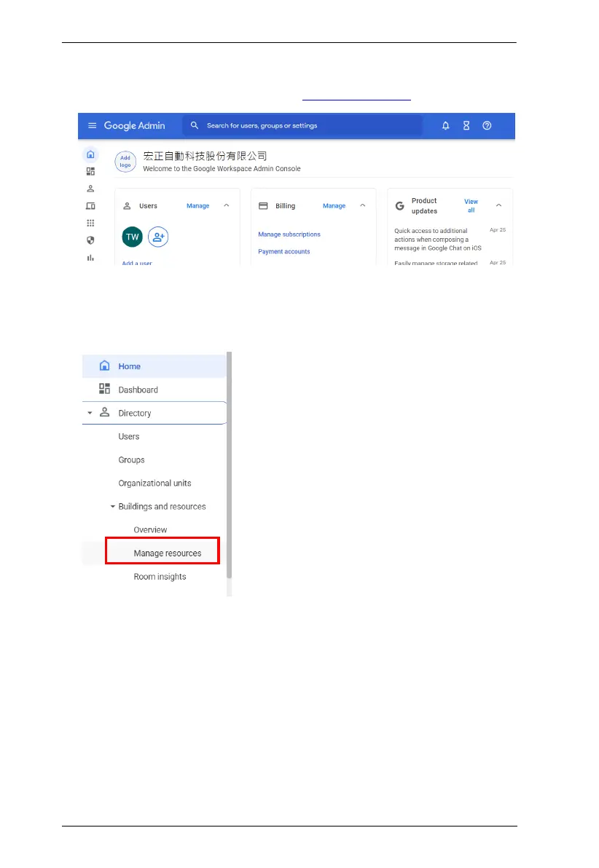Click the underlined link above the console

point(356,100)
